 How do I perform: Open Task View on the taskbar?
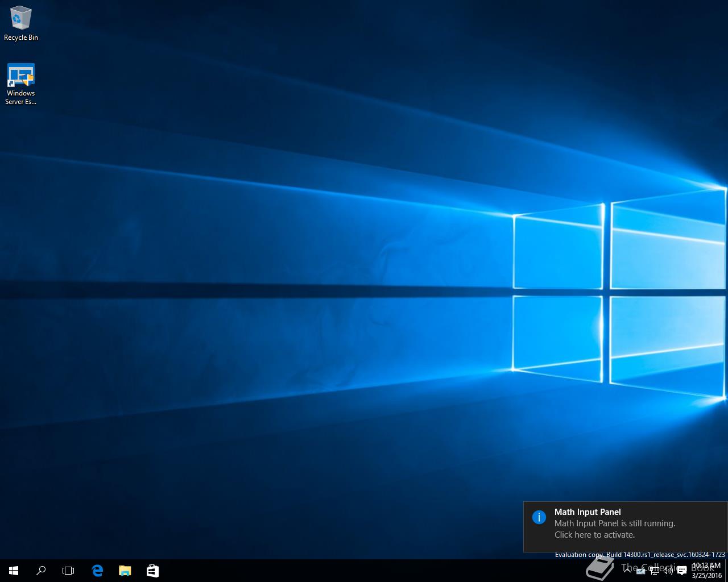click(68, 571)
